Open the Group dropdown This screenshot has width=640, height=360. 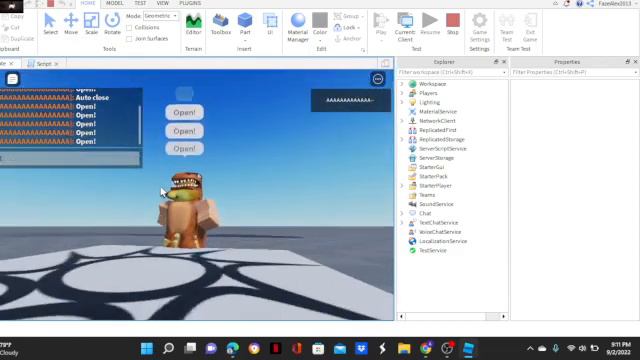click(x=349, y=16)
